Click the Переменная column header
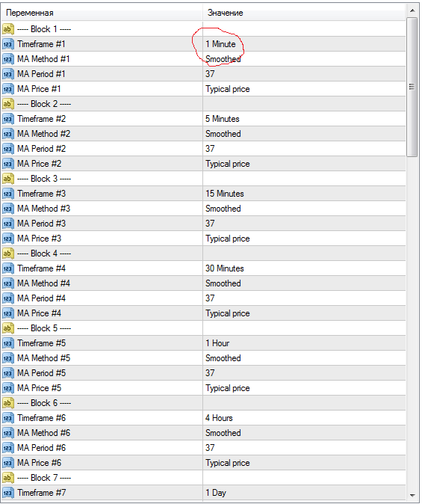This screenshot has width=422, height=504. (102, 13)
